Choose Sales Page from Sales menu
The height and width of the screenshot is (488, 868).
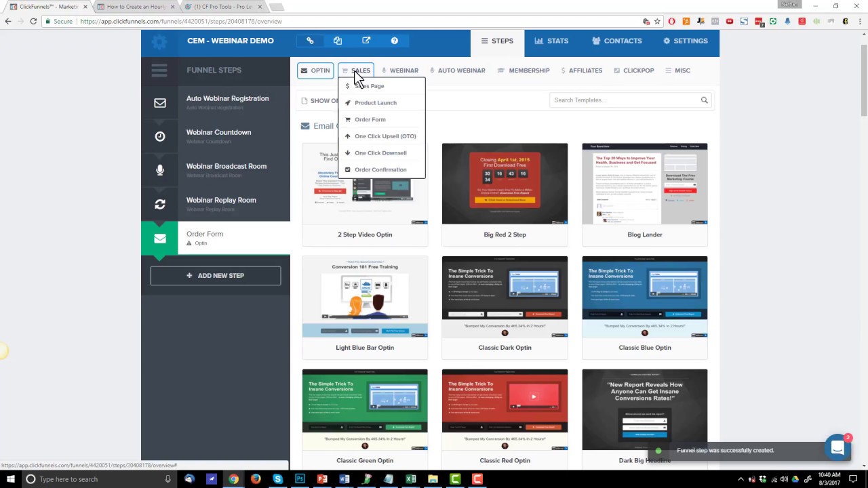tap(381, 86)
